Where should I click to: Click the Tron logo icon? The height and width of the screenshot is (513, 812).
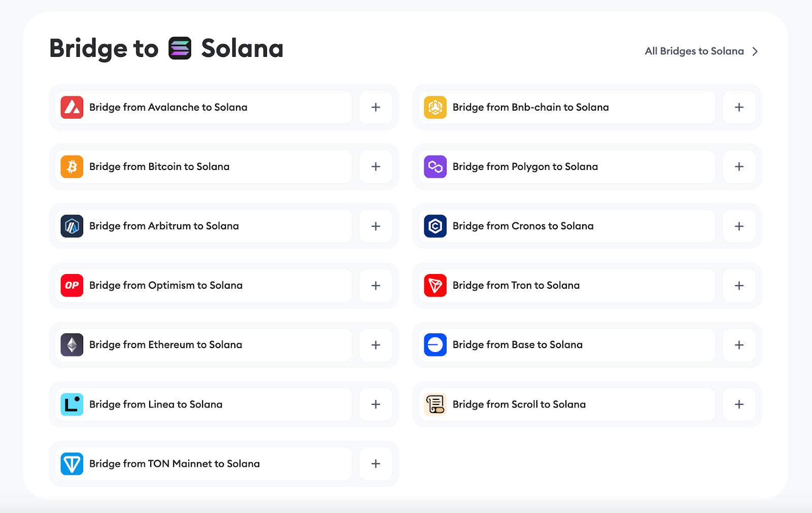point(435,286)
